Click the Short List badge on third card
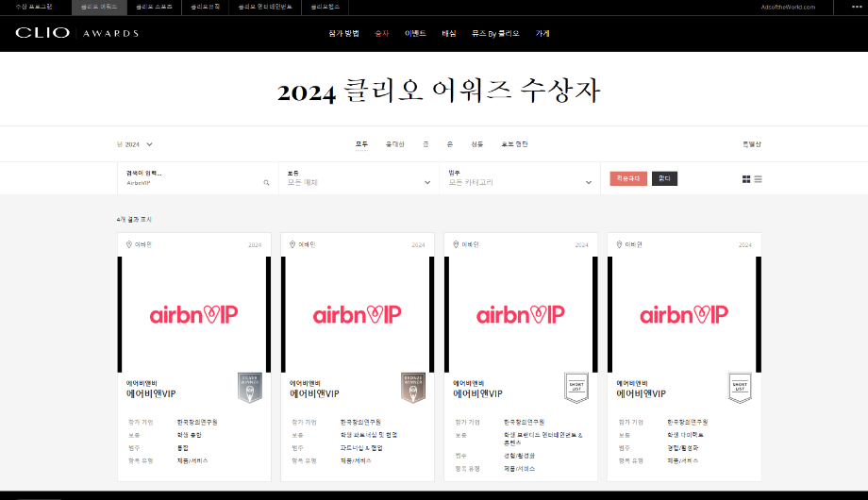 (x=576, y=387)
